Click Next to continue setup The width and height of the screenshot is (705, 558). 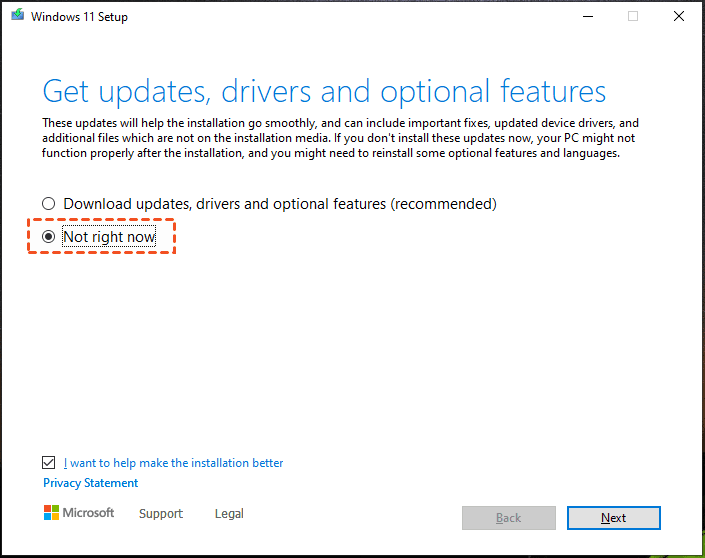pos(614,518)
